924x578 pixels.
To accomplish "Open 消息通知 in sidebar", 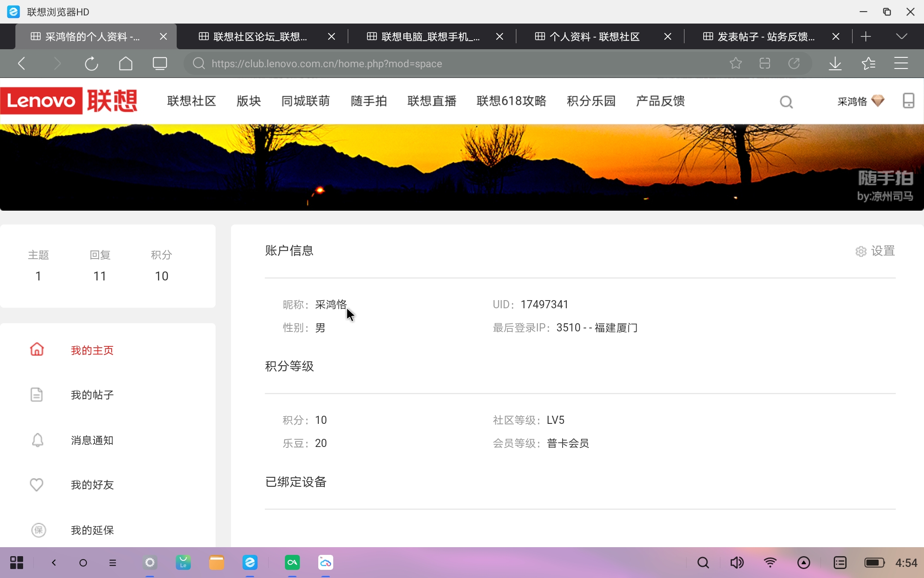I will coord(92,440).
